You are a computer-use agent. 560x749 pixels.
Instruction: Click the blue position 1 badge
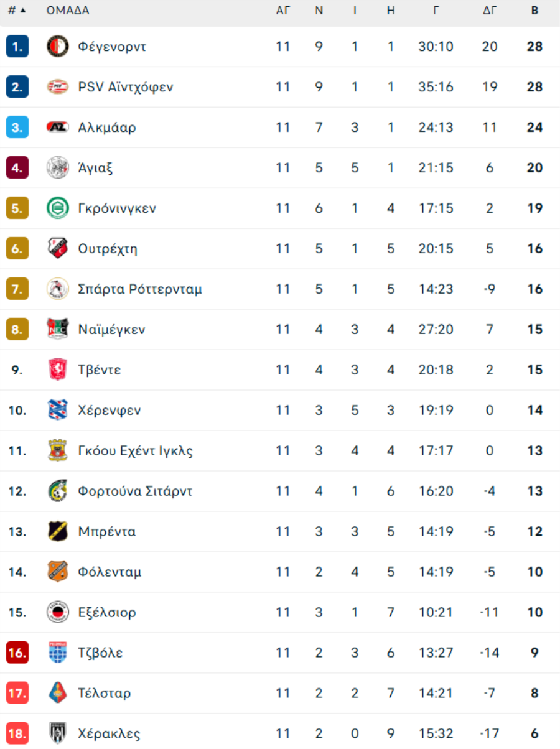tap(17, 47)
